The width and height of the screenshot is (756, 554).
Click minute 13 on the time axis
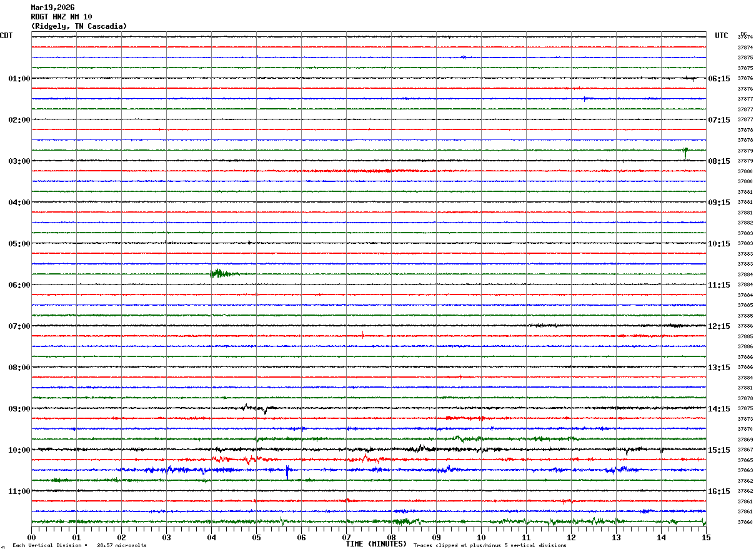click(616, 537)
